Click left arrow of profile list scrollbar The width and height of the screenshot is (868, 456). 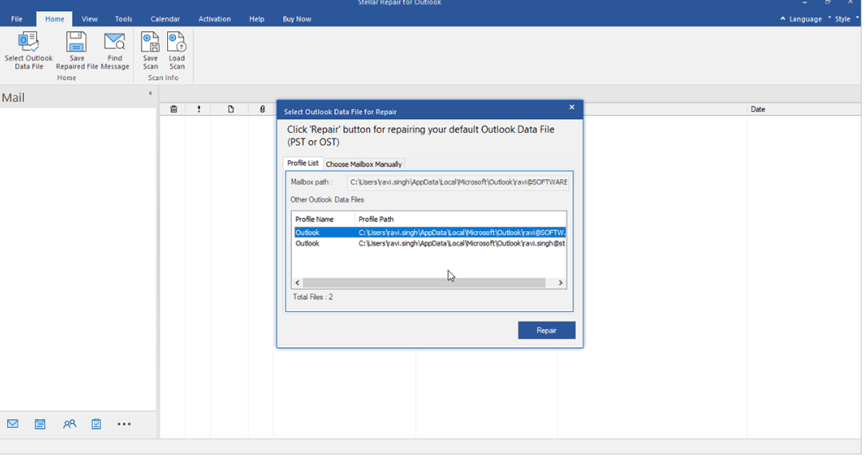(x=297, y=282)
